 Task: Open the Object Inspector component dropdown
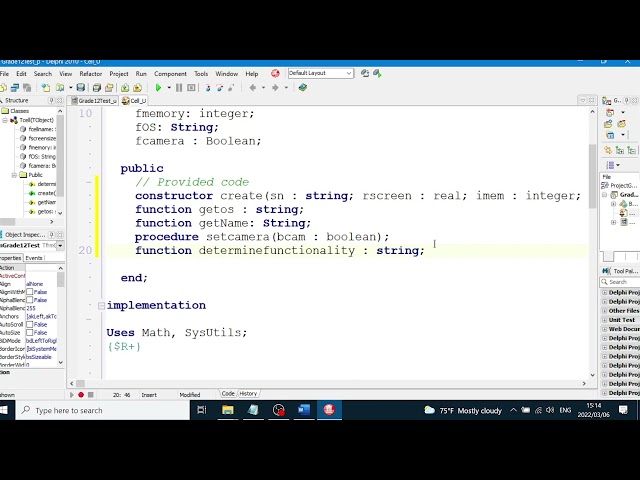click(60, 245)
